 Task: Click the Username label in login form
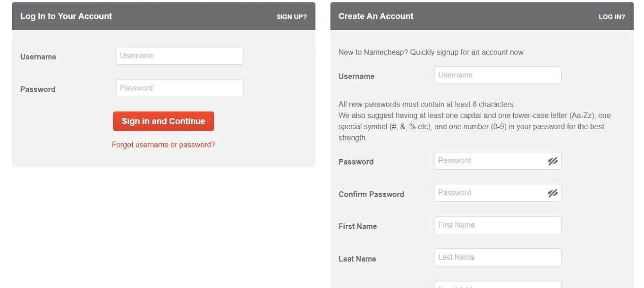[x=38, y=57]
